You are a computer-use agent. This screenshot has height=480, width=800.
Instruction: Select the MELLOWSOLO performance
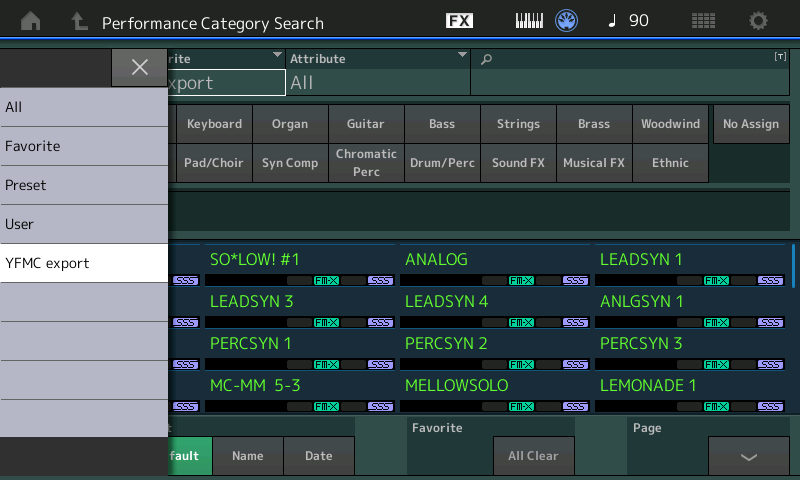click(x=456, y=385)
